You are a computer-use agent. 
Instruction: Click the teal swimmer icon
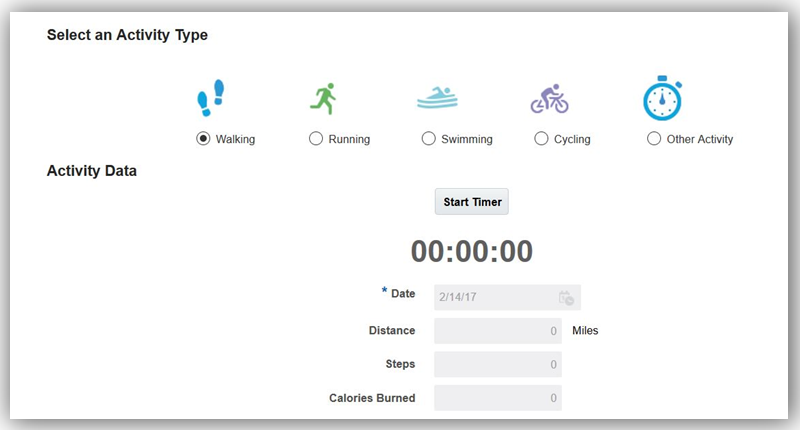click(437, 100)
